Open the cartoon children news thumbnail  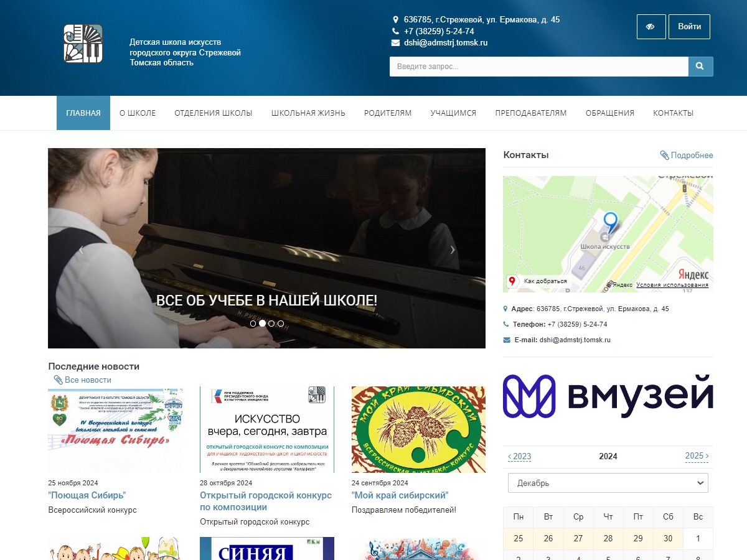(x=115, y=549)
